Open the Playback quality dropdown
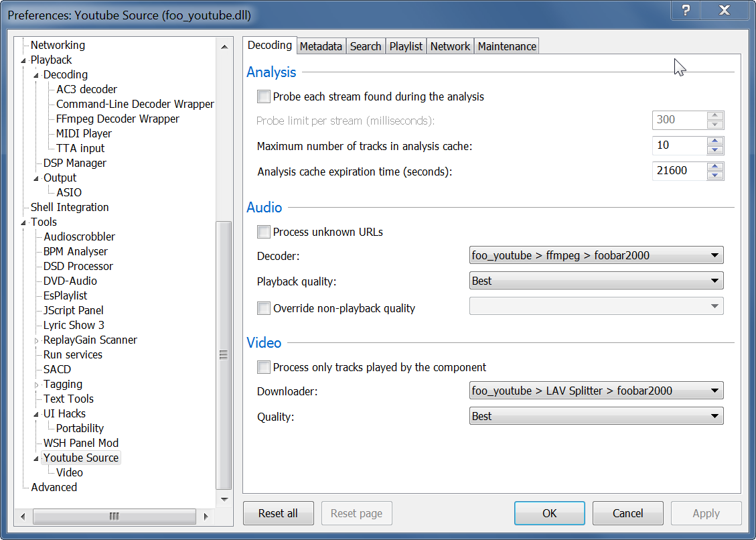The height and width of the screenshot is (540, 756). [596, 281]
